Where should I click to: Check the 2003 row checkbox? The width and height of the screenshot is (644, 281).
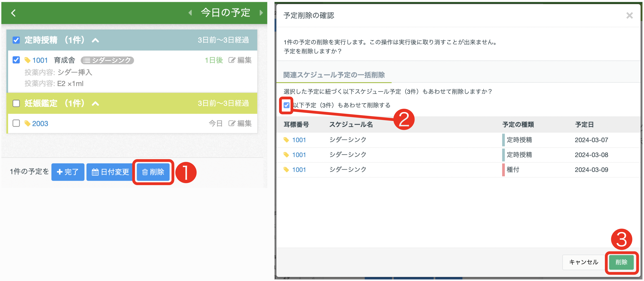(16, 123)
